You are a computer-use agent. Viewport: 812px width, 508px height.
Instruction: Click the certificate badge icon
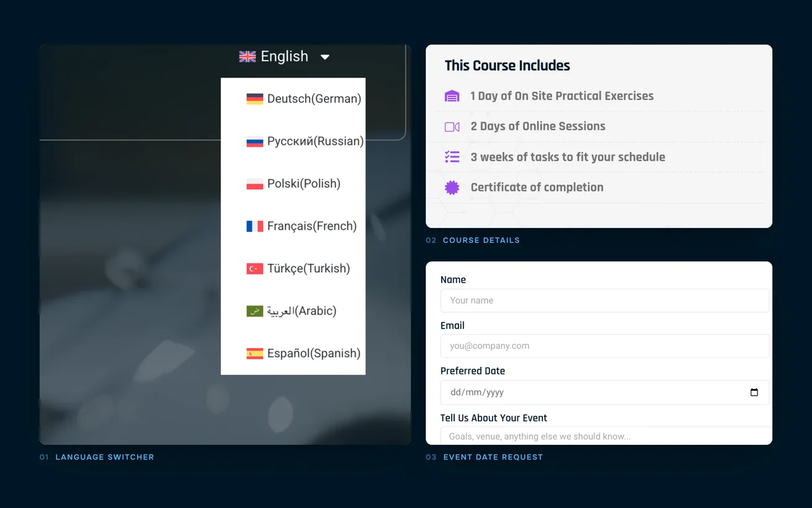coord(452,187)
